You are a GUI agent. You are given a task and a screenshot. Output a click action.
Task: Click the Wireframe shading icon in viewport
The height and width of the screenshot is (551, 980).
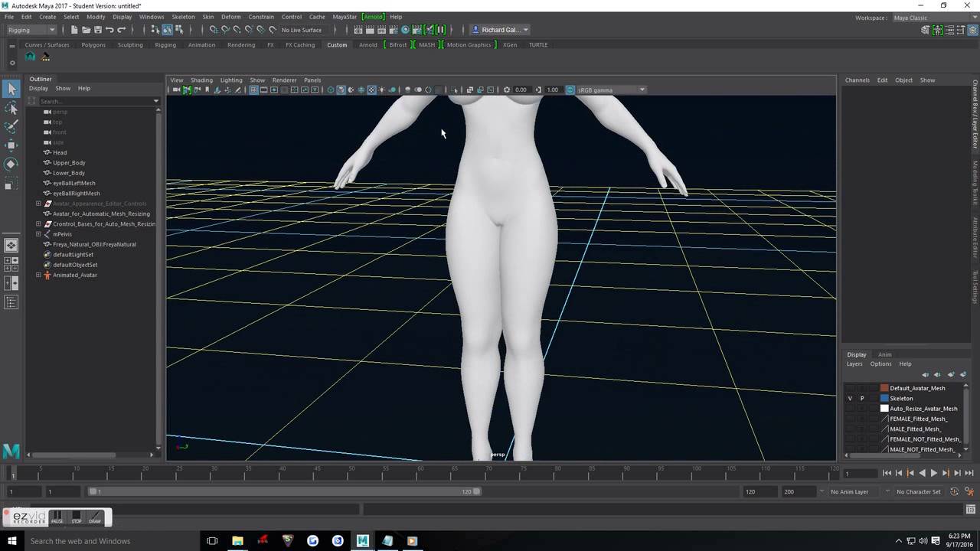coord(331,90)
